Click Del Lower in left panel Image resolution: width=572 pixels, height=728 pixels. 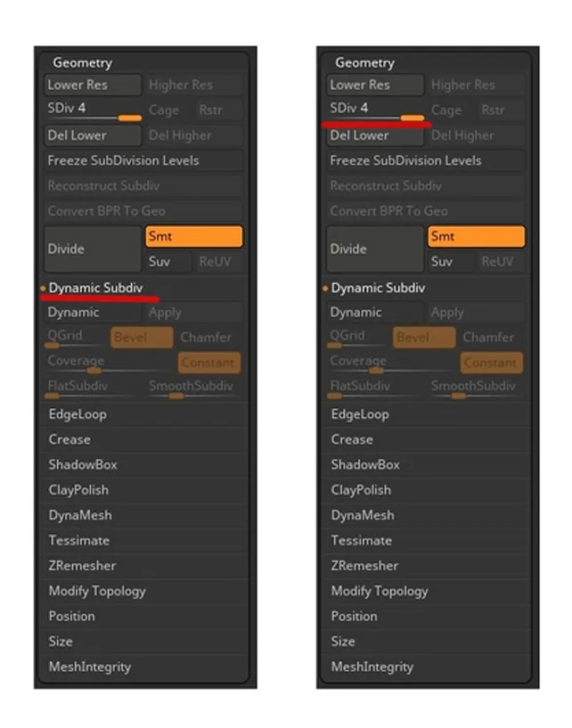[93, 135]
